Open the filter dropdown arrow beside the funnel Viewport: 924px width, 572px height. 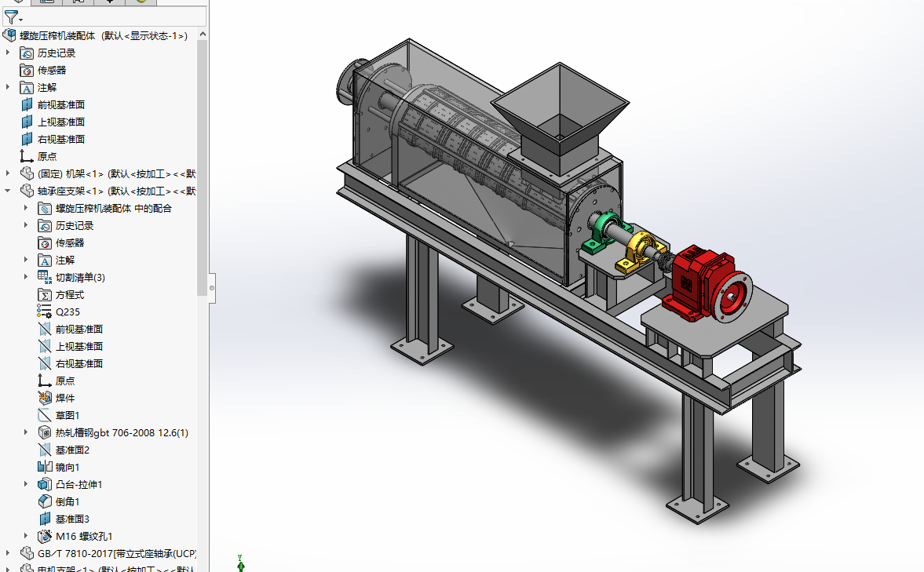pyautogui.click(x=21, y=20)
